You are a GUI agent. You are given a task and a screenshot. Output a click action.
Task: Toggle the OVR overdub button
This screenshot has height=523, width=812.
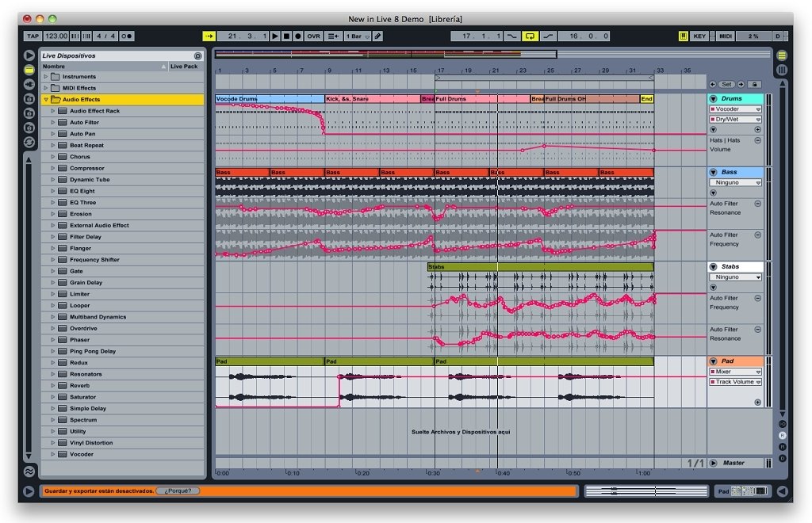[x=313, y=36]
